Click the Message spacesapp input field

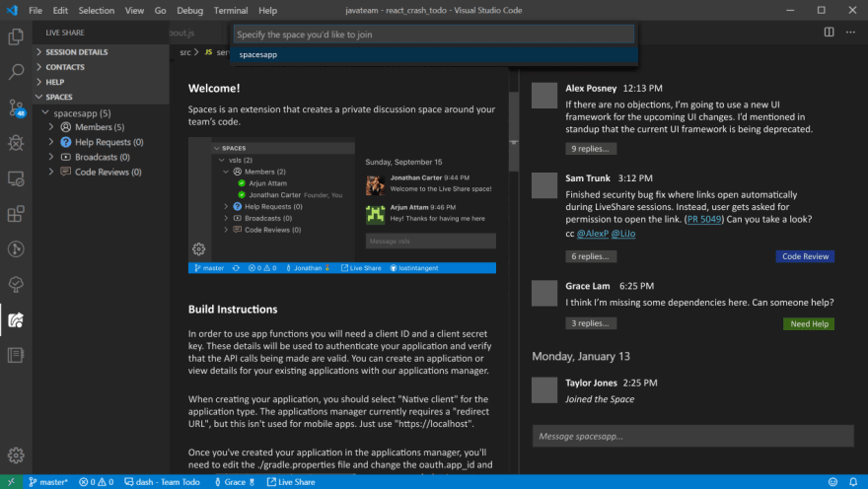693,436
